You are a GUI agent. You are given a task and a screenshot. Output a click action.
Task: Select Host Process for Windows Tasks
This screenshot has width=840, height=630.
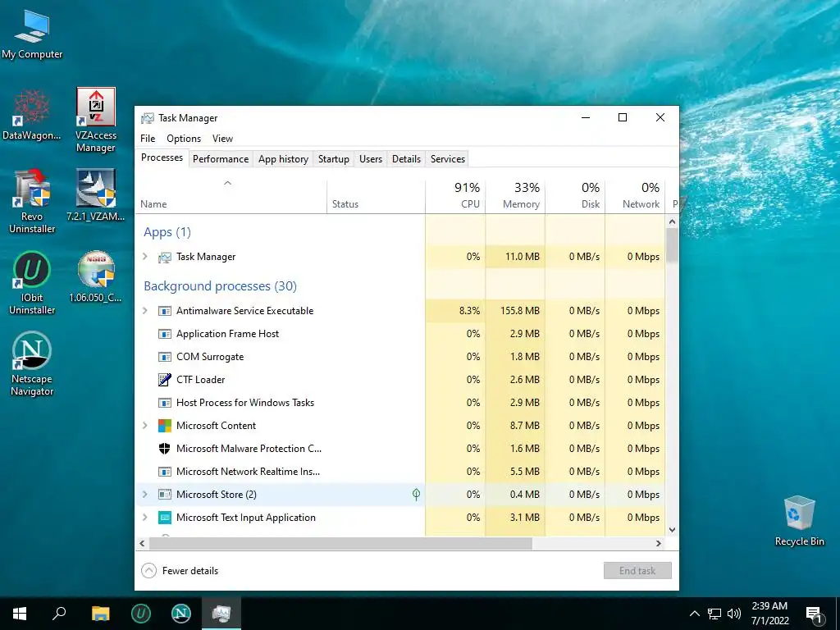pyautogui.click(x=400, y=403)
